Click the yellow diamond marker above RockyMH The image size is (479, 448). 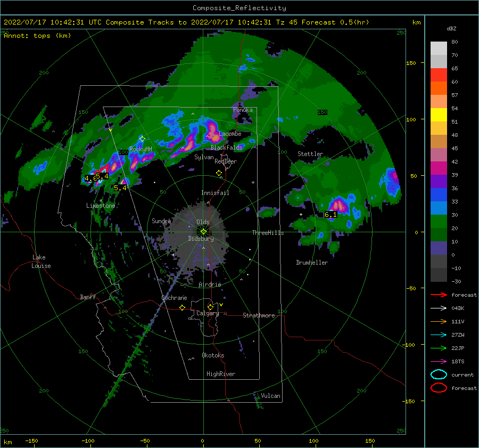[142, 139]
